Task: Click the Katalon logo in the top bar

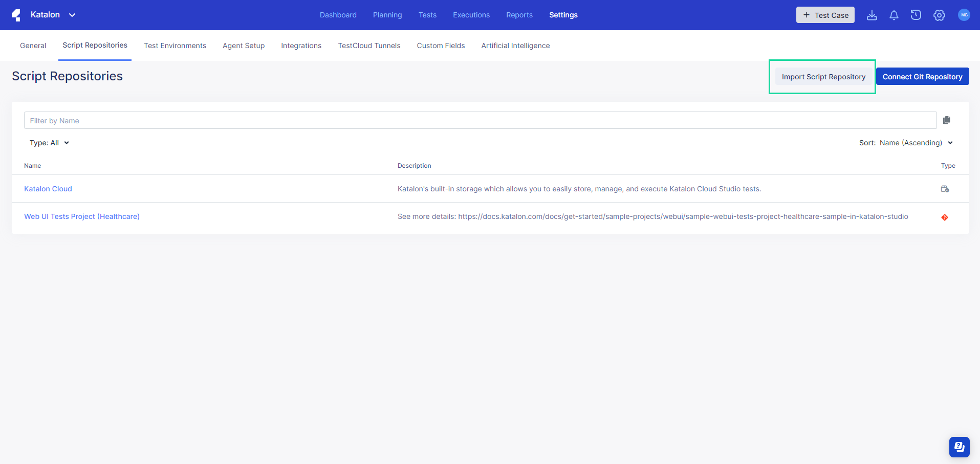Action: coord(16,15)
